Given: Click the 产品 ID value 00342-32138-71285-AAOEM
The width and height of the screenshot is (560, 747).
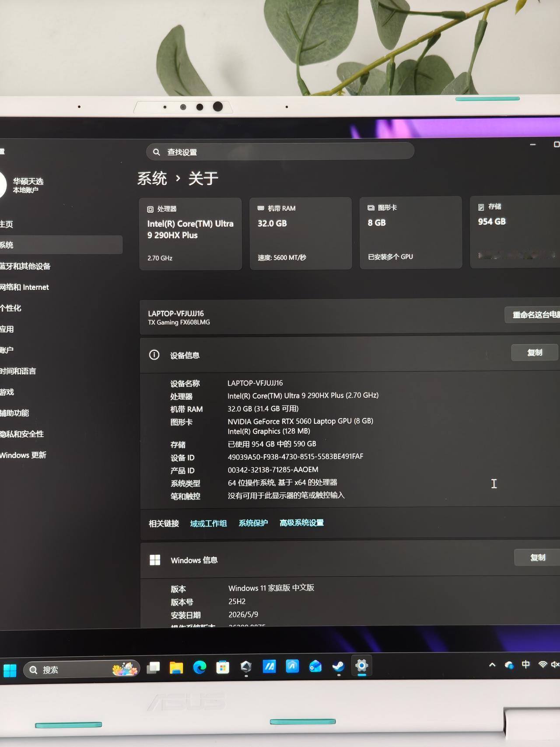Looking at the screenshot, I should (x=273, y=469).
